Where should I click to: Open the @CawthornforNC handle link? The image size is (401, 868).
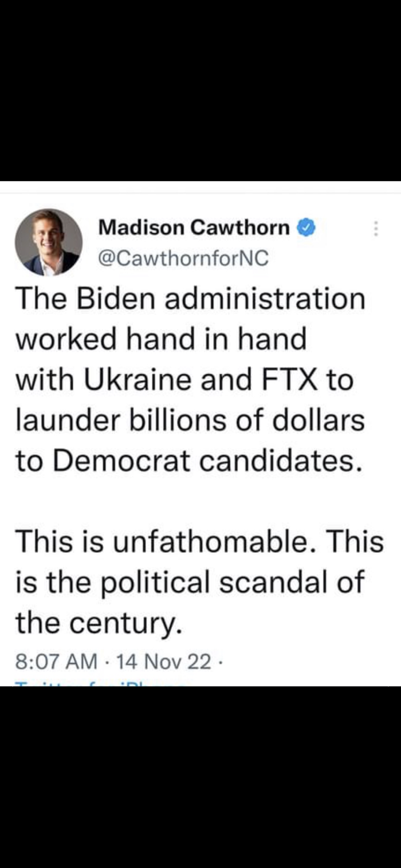183,258
